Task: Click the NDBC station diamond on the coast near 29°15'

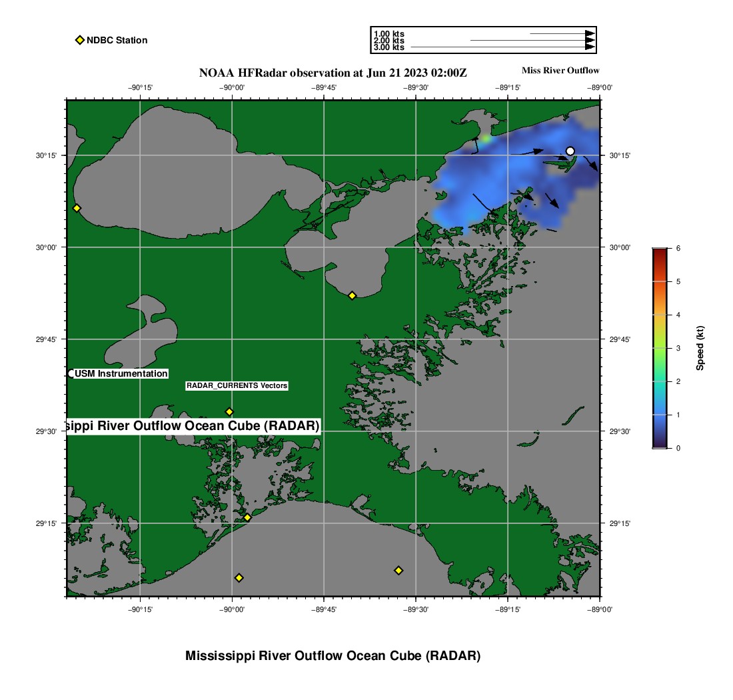Action: [247, 517]
